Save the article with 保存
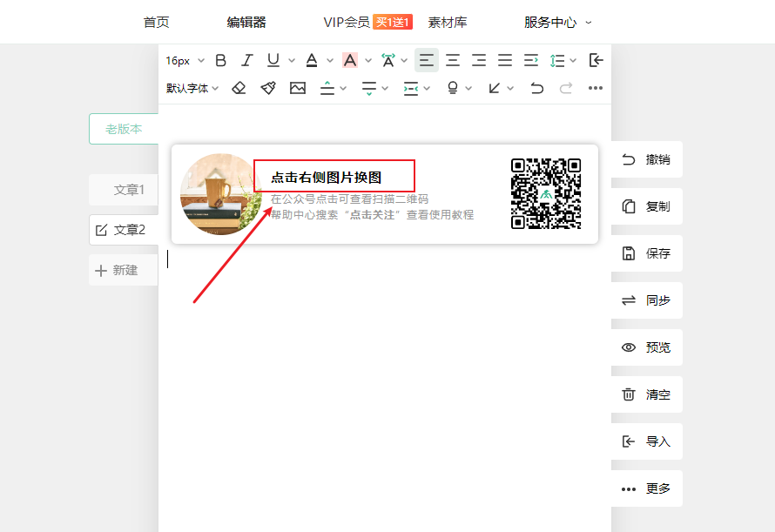This screenshot has height=532, width=775. [x=646, y=253]
